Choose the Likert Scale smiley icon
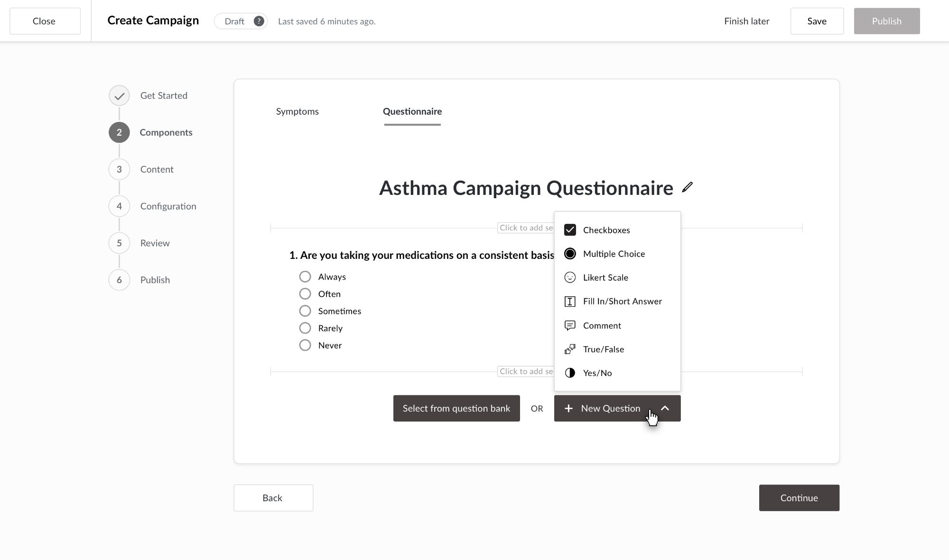 [x=570, y=277]
